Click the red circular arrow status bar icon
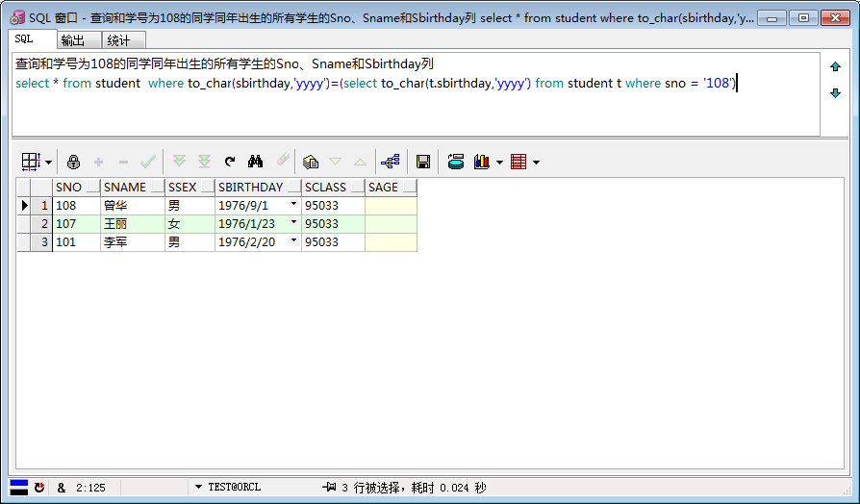The image size is (860, 504). [x=38, y=487]
